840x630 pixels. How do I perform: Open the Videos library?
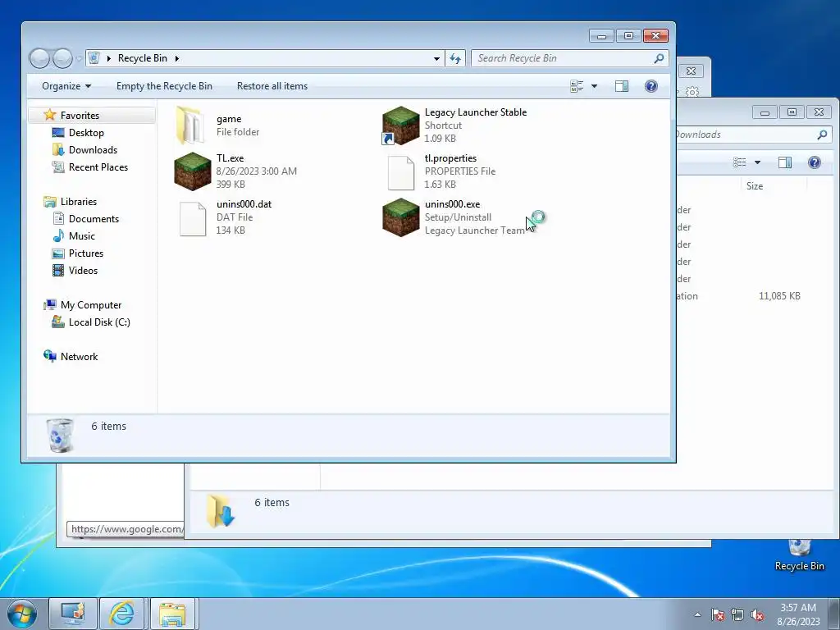pos(83,271)
